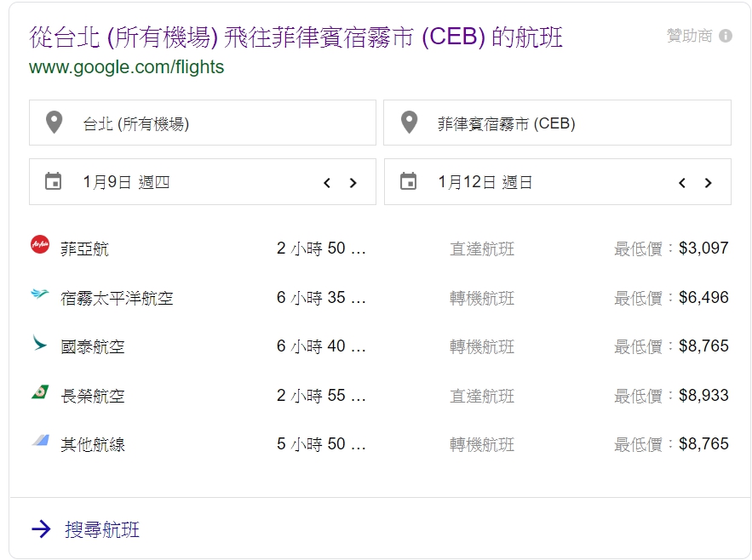752x560 pixels.
Task: Move departure date back with left chevron
Action: 326,181
